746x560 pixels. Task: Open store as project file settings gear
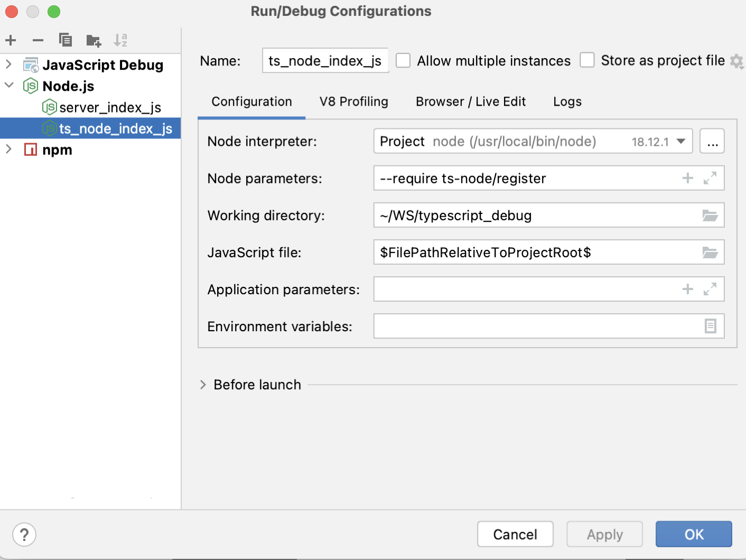click(736, 61)
